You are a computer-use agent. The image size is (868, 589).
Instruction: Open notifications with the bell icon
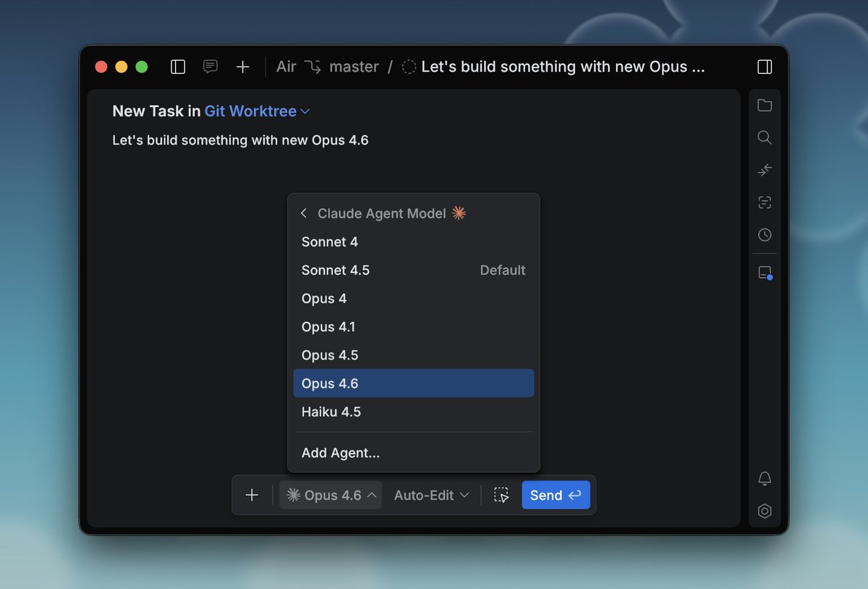765,478
